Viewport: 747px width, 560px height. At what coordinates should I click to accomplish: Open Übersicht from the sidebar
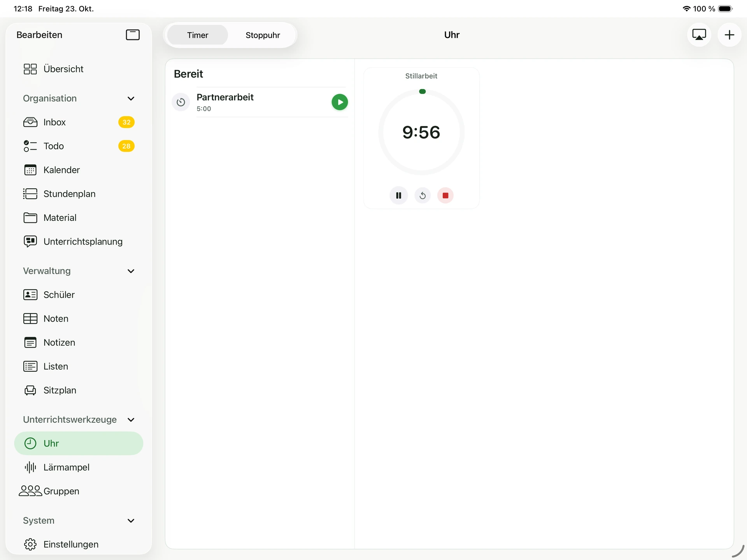click(x=79, y=69)
